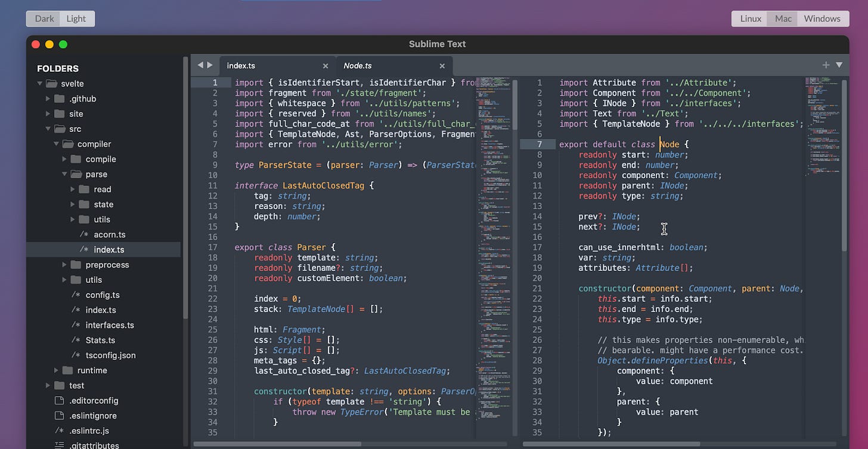Click the interfaces.ts code file icon
This screenshot has width=868, height=449.
point(76,325)
